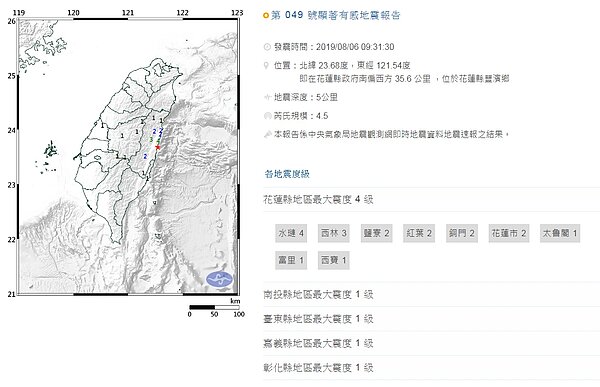Select the 富里 1 intensity tag
The width and height of the screenshot is (600, 387).
291,260
